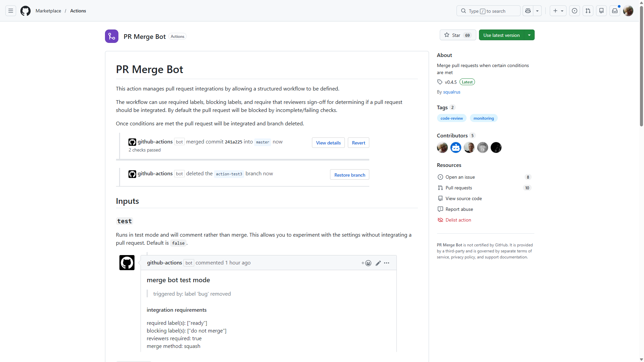The width and height of the screenshot is (644, 362).
Task: Click the page vertical scrollbar thumb
Action: pos(641,66)
